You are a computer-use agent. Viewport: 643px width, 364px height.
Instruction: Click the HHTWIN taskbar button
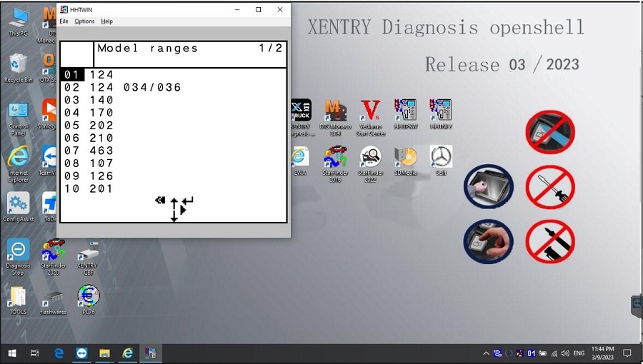[x=151, y=353]
